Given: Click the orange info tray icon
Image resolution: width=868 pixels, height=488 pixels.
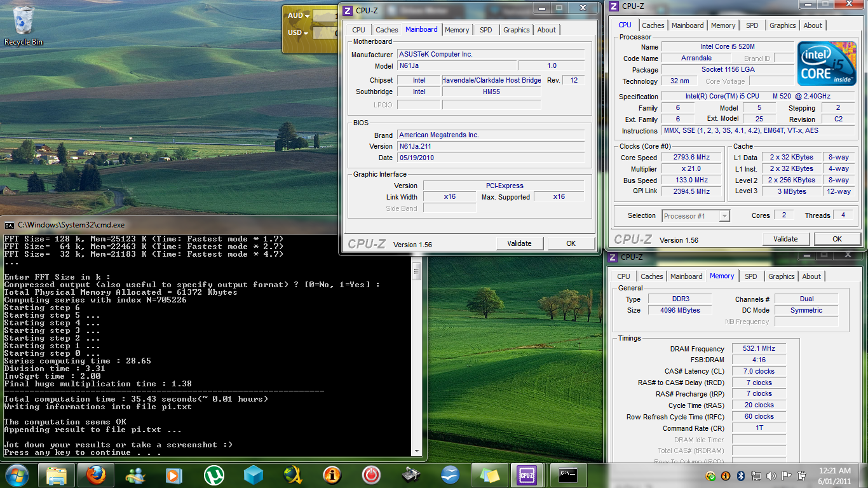Looking at the screenshot, I should tap(726, 476).
